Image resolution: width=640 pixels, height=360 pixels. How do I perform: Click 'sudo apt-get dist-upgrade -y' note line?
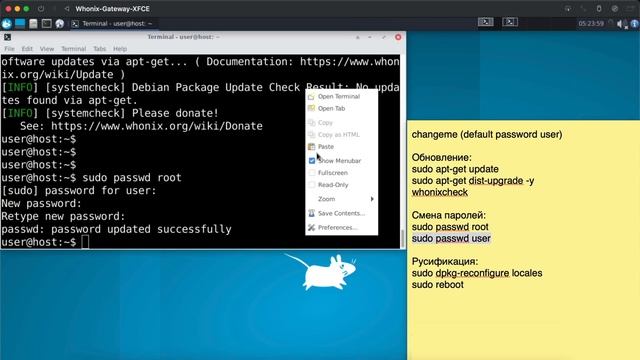click(473, 181)
